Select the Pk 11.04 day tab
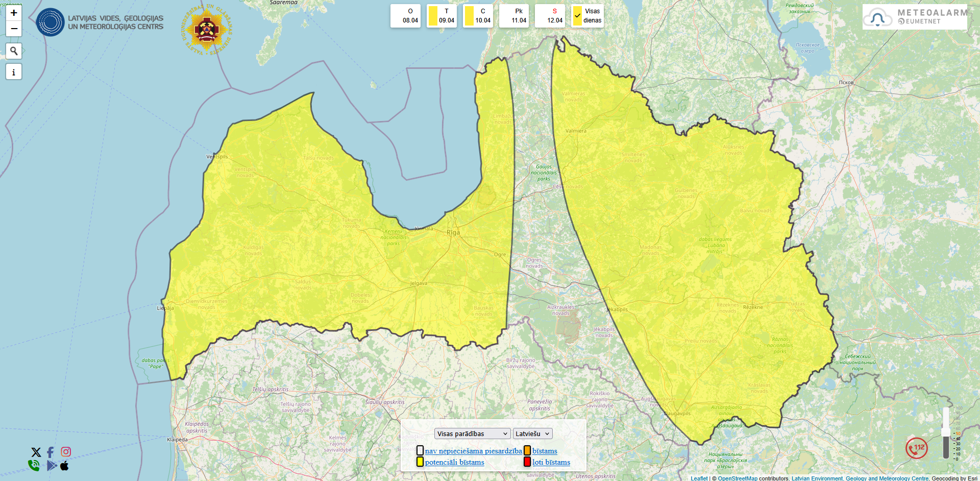 [x=514, y=16]
